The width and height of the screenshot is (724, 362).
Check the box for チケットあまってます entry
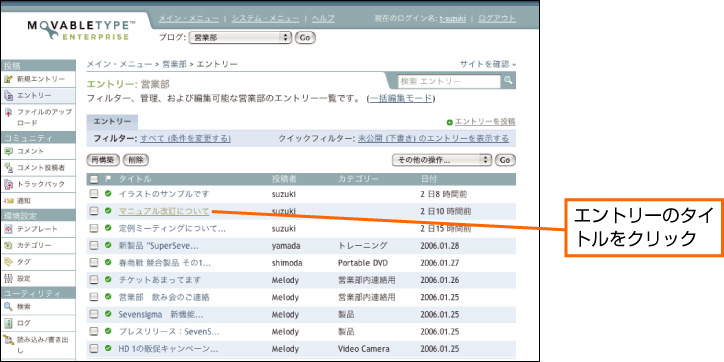[94, 280]
